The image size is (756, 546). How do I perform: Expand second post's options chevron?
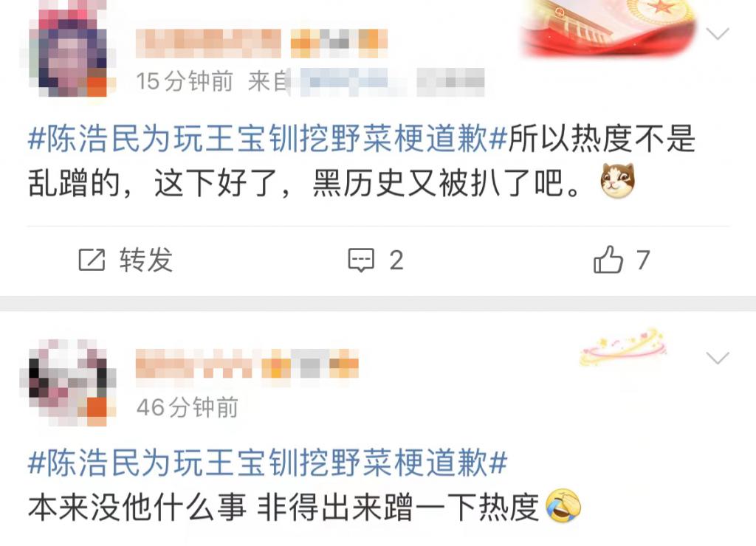(718, 358)
